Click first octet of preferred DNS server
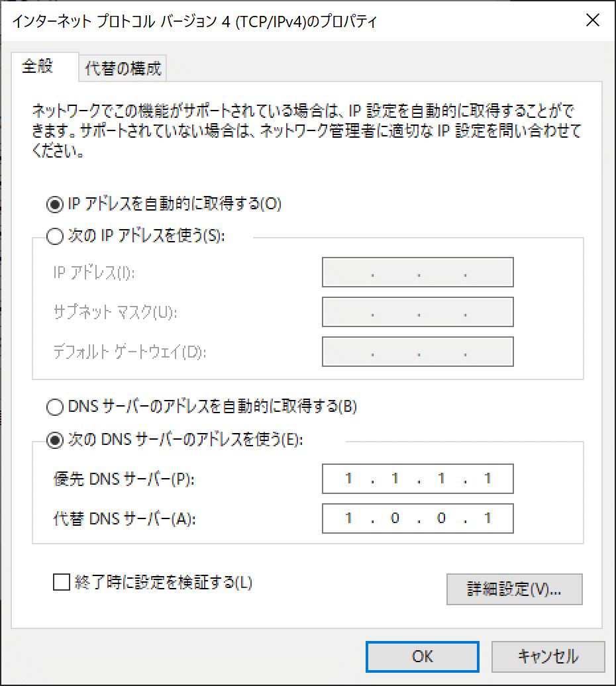The height and width of the screenshot is (686, 616). point(348,479)
